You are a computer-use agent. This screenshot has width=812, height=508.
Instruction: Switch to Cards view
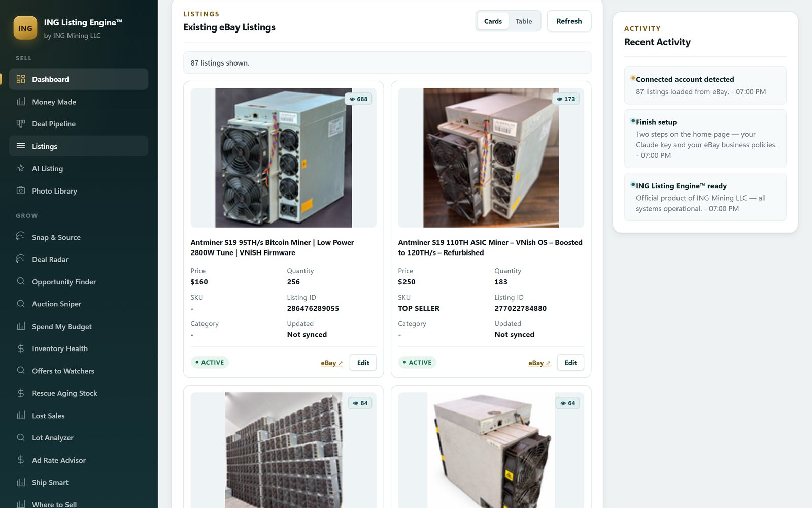coord(493,21)
